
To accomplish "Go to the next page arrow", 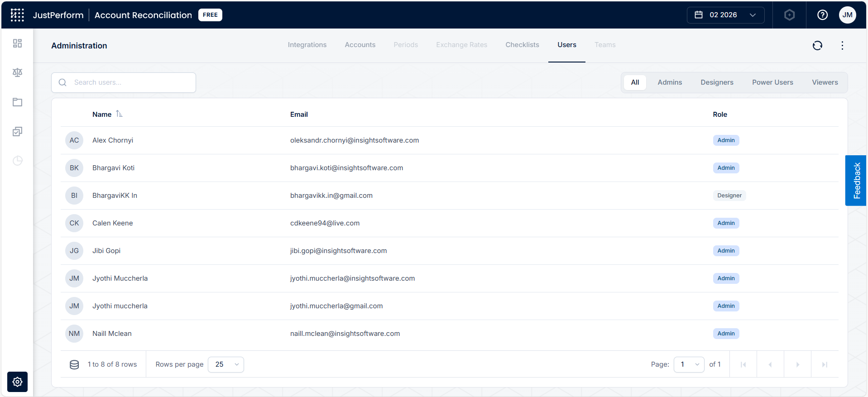I will click(797, 364).
